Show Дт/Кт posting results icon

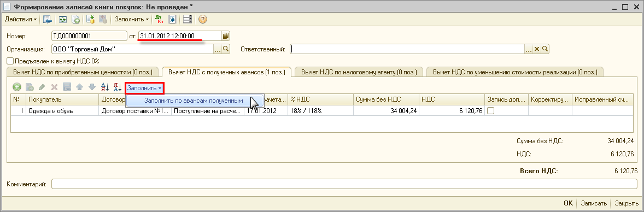160,19
